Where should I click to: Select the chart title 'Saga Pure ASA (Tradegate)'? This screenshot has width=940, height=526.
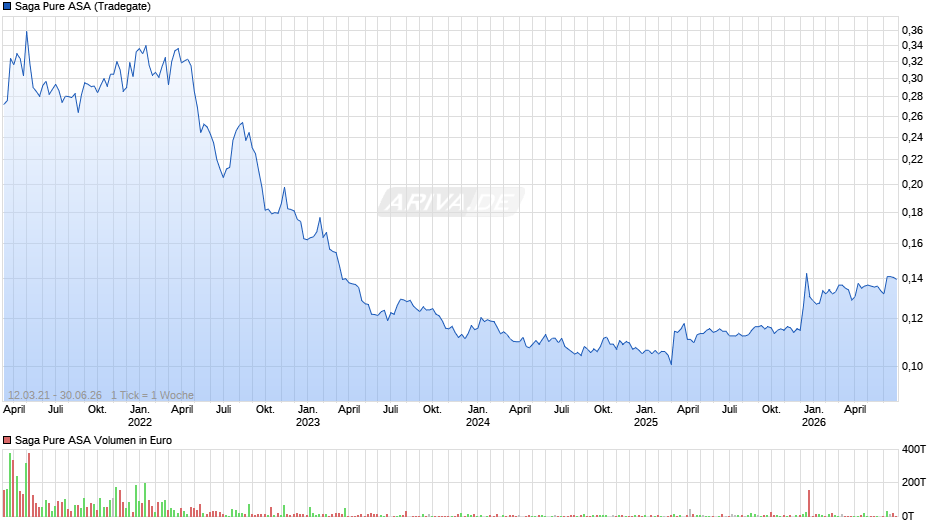[83, 7]
